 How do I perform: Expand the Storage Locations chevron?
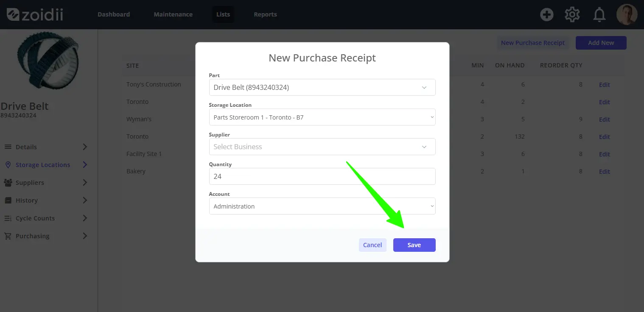(x=85, y=164)
